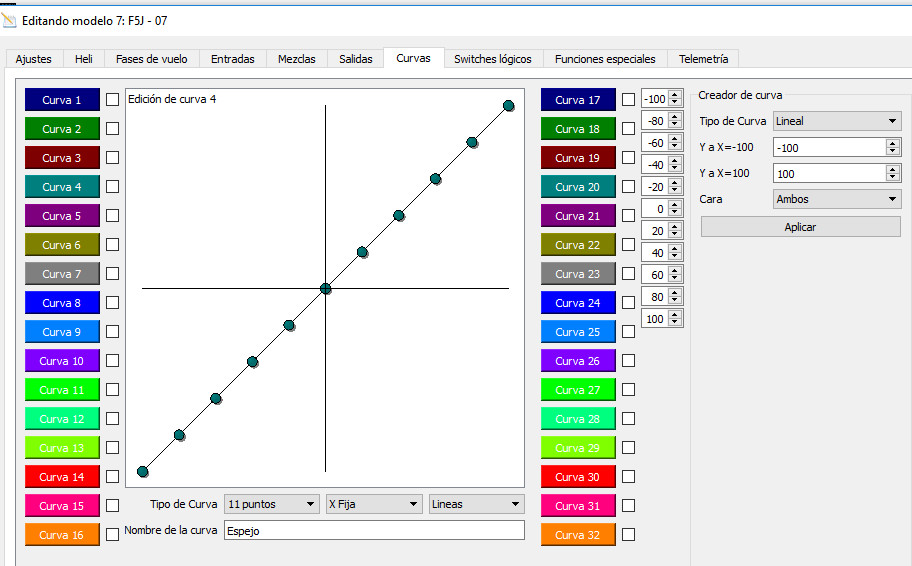
Task: Pick the purple Curva 21 button
Action: [x=578, y=216]
